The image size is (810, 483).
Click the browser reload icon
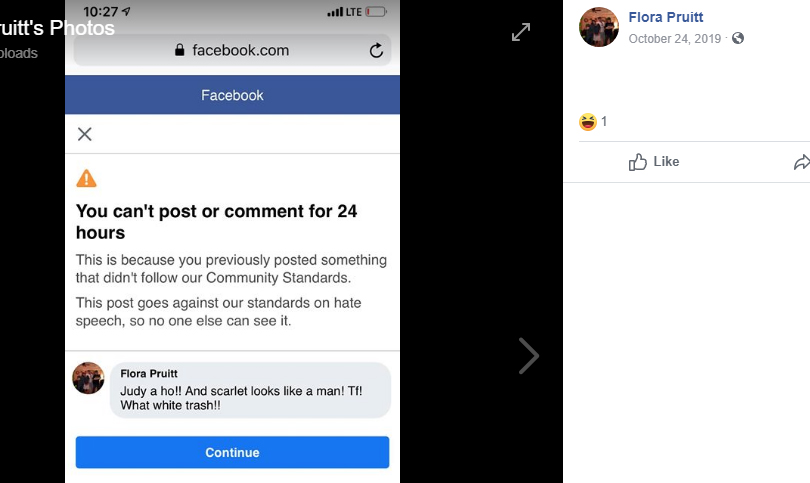(376, 50)
